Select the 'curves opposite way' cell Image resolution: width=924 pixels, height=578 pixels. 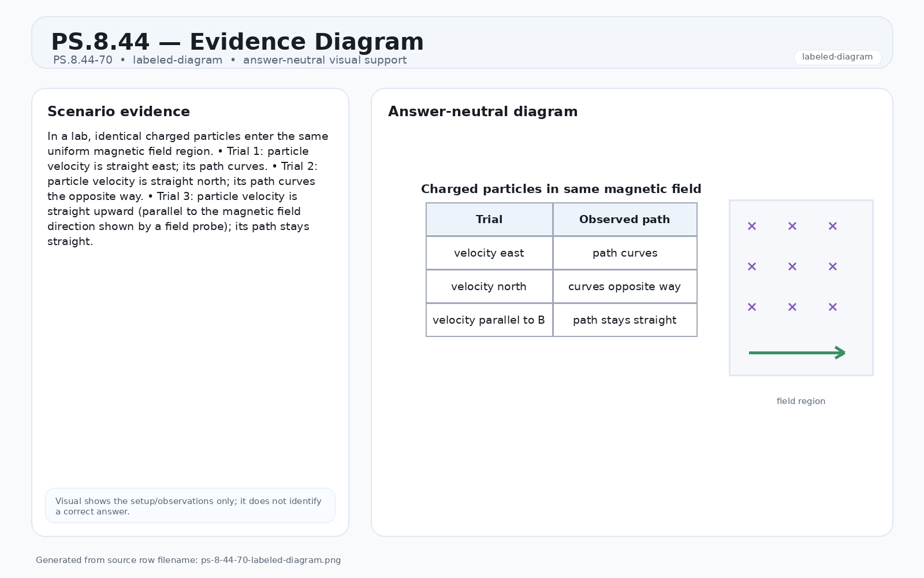[x=625, y=287]
